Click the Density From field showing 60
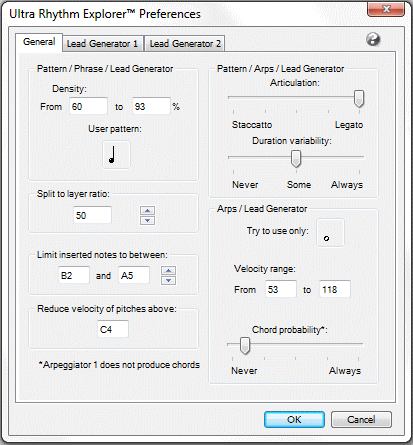Screen dimensions: 413x445 [x=88, y=106]
